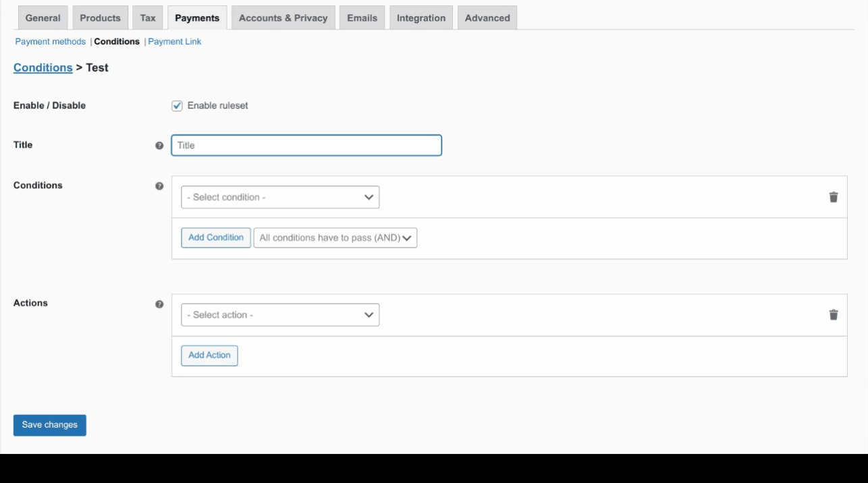Expand the All conditions have to pass dropdown
Screen dimensions: 868x483
tap(335, 237)
